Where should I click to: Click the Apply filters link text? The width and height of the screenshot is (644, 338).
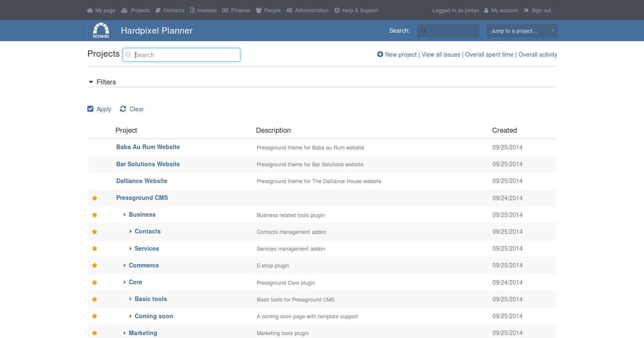click(104, 109)
